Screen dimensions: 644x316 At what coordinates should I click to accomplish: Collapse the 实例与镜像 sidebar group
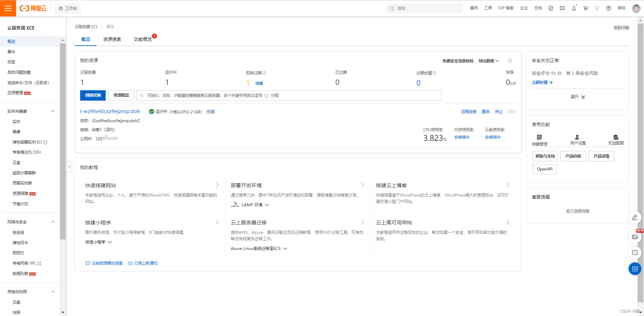tap(53, 111)
